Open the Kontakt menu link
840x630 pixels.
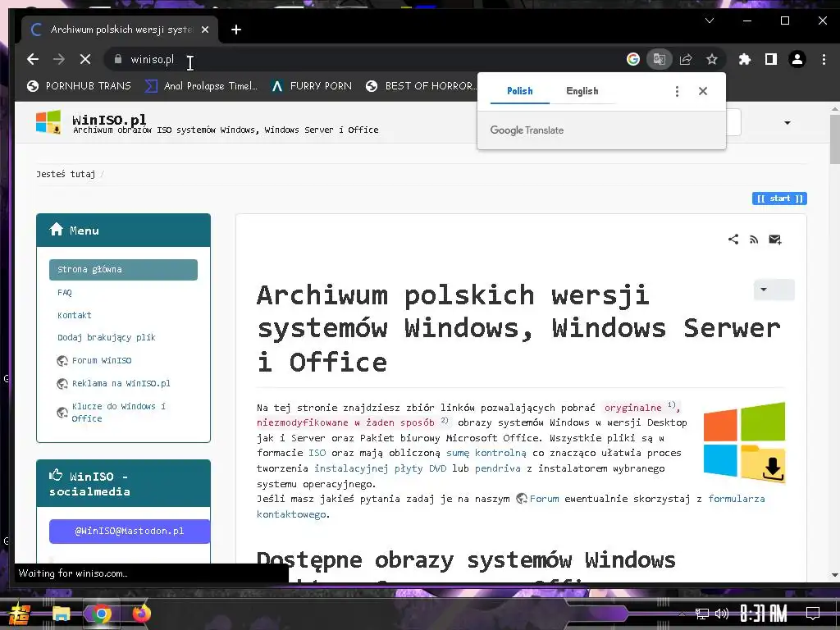[75, 315]
